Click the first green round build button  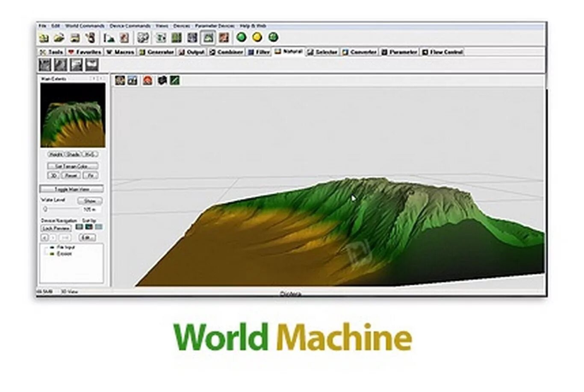(x=242, y=38)
